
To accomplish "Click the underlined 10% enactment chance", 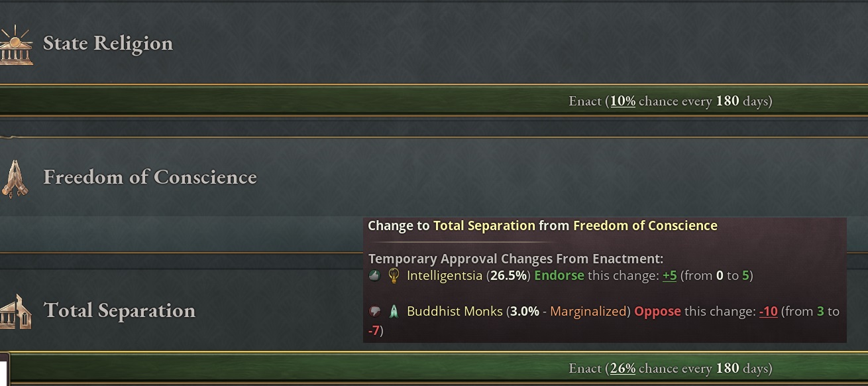I will pyautogui.click(x=623, y=101).
